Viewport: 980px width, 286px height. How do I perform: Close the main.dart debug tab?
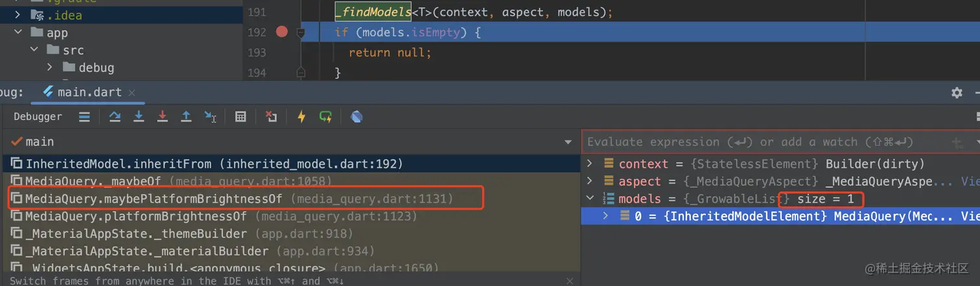tap(132, 93)
